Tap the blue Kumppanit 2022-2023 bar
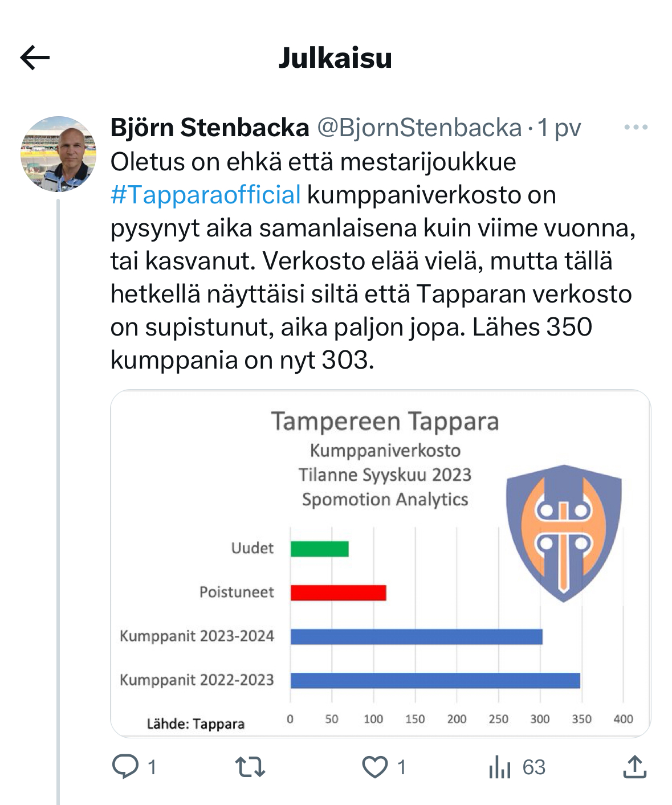Screen dimensions: 672x805 point(435,680)
